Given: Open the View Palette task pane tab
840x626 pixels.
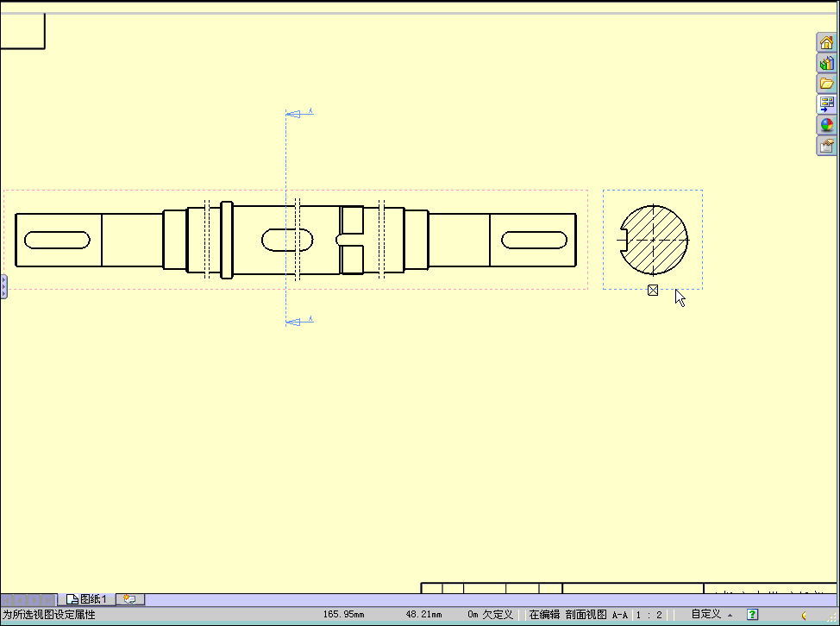Looking at the screenshot, I should [826, 103].
